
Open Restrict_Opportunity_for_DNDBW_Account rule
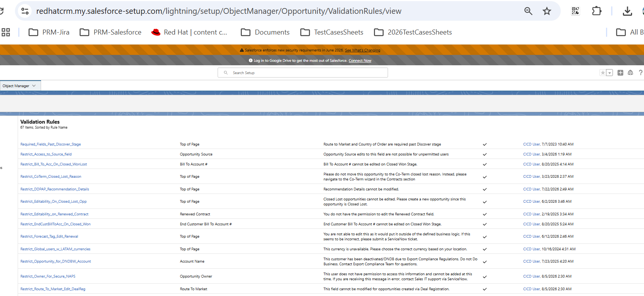click(56, 261)
